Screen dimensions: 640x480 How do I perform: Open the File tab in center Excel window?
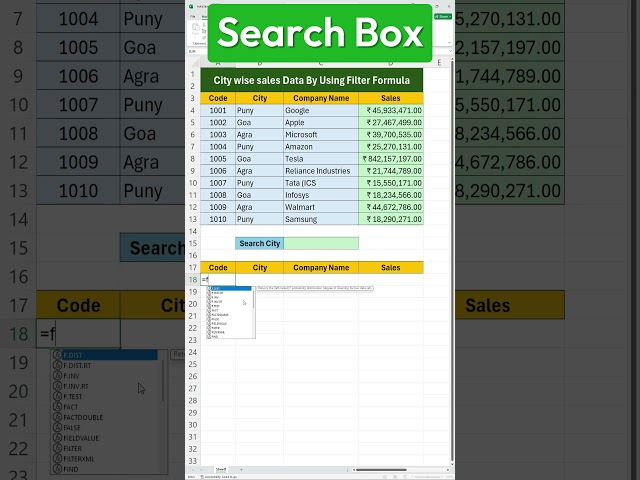coord(193,17)
